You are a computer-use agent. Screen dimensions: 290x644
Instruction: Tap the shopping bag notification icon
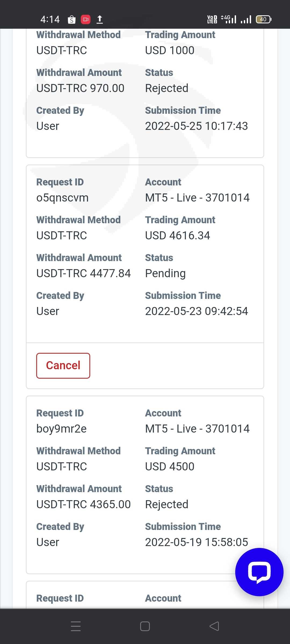click(71, 20)
